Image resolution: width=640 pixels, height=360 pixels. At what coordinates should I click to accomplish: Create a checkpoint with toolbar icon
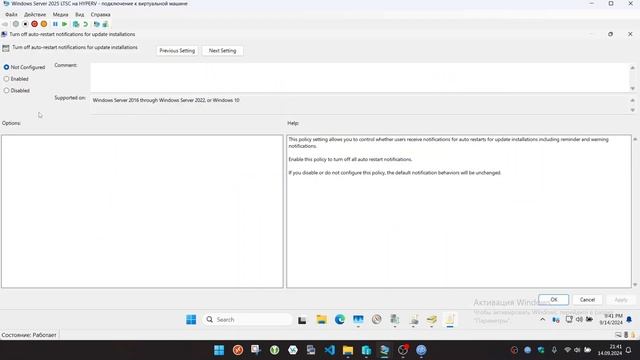point(76,24)
